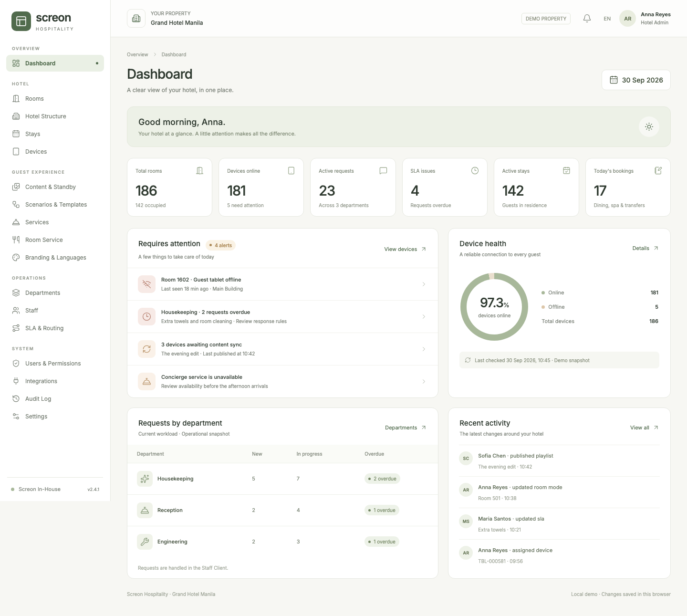Screen dimensions: 687x616
Task: Go to Hotel Structure
Action: (x=55, y=116)
